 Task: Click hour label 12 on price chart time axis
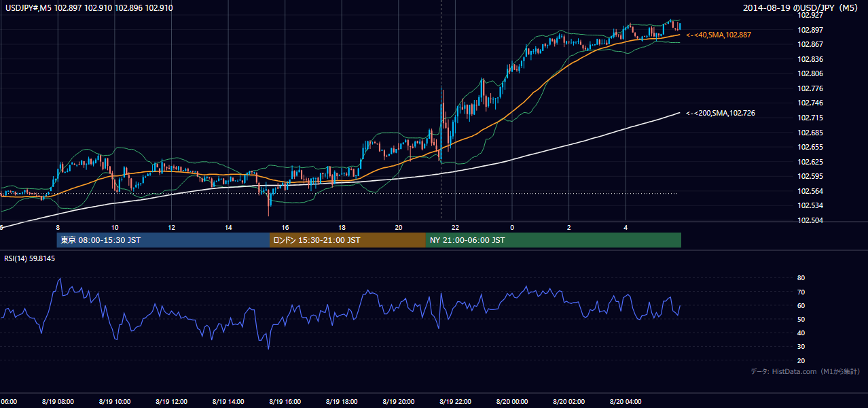(172, 228)
